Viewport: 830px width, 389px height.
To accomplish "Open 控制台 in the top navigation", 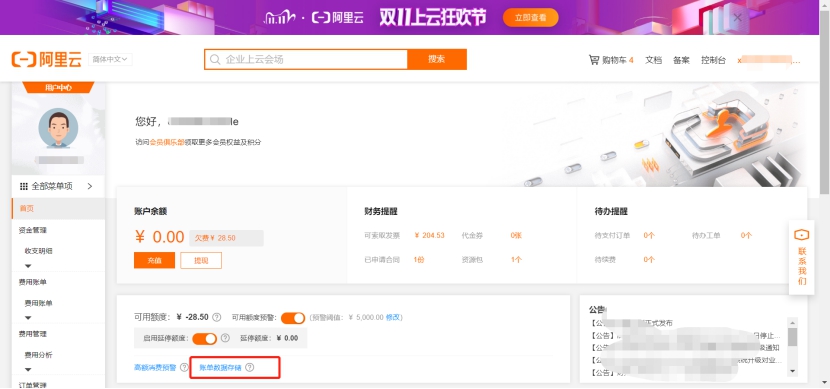I will click(x=714, y=60).
